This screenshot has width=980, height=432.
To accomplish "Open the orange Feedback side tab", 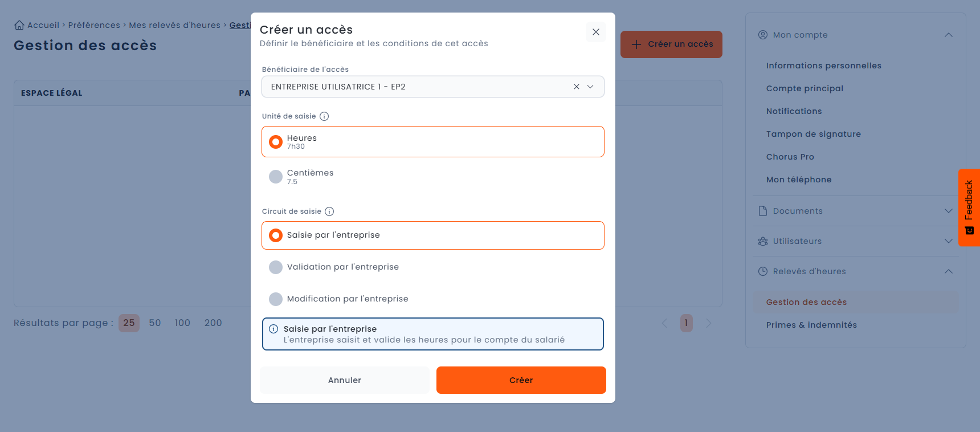I will 969,207.
